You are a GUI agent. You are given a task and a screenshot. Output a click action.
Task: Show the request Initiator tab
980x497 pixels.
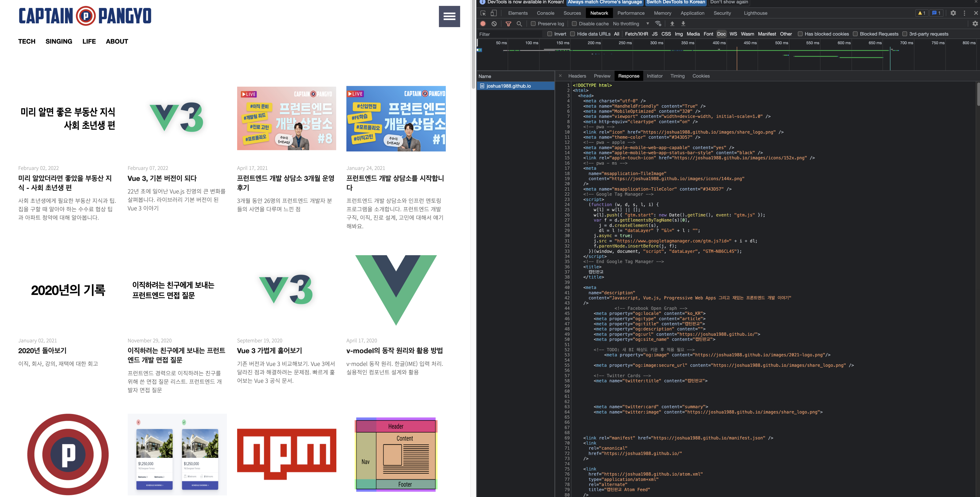[x=654, y=76]
